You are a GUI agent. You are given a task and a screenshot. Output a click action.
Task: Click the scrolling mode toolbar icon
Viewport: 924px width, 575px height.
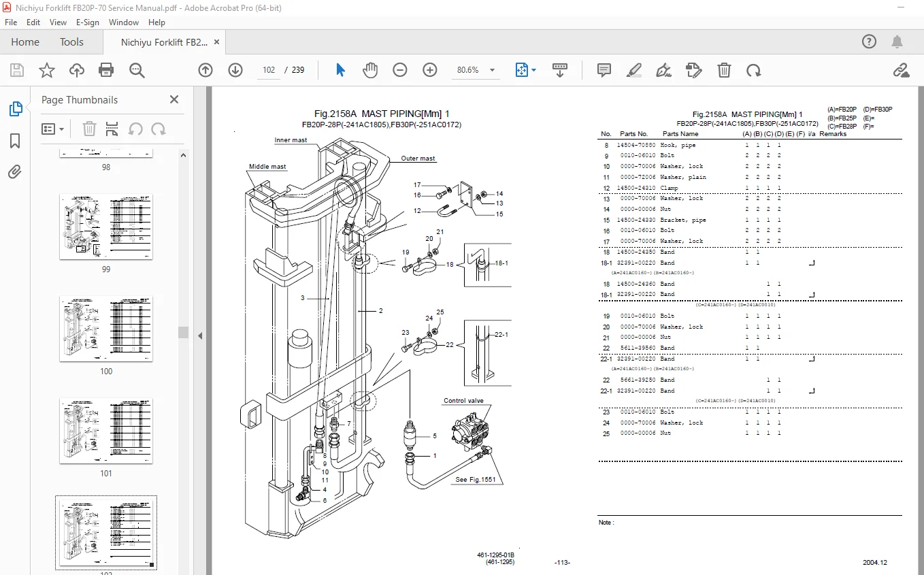pos(560,70)
